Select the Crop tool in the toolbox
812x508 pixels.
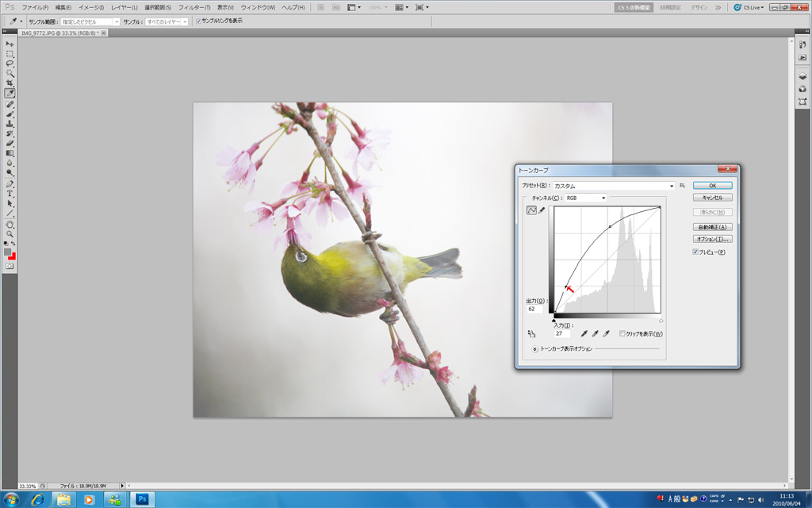point(10,83)
